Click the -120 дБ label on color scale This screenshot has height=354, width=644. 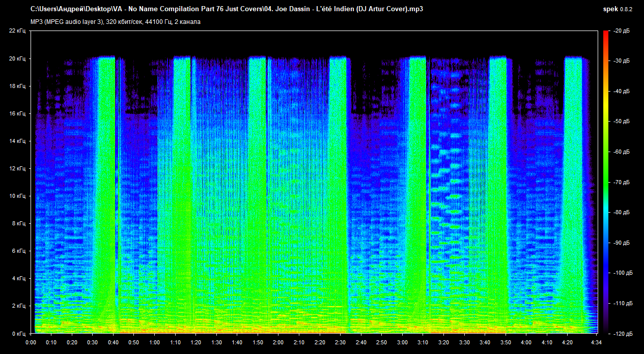[621, 334]
